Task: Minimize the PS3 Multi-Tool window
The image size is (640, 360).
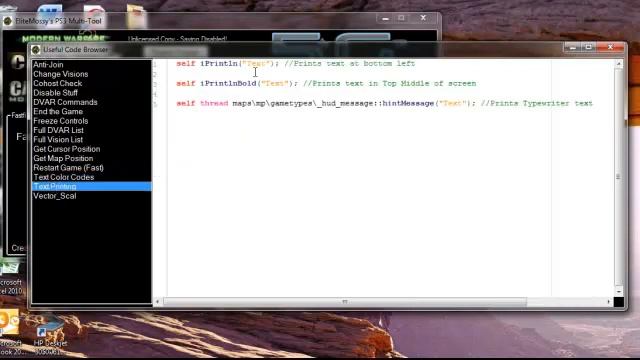Action: [x=385, y=18]
